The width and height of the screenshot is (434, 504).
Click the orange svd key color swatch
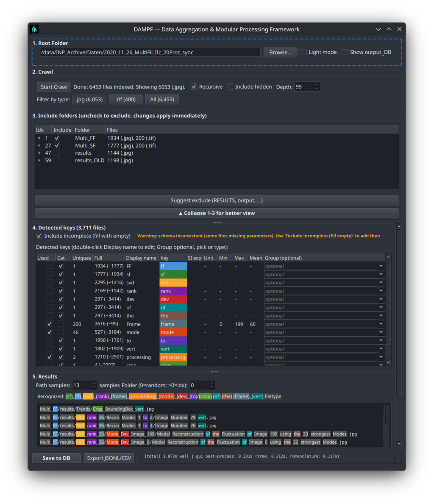(173, 283)
